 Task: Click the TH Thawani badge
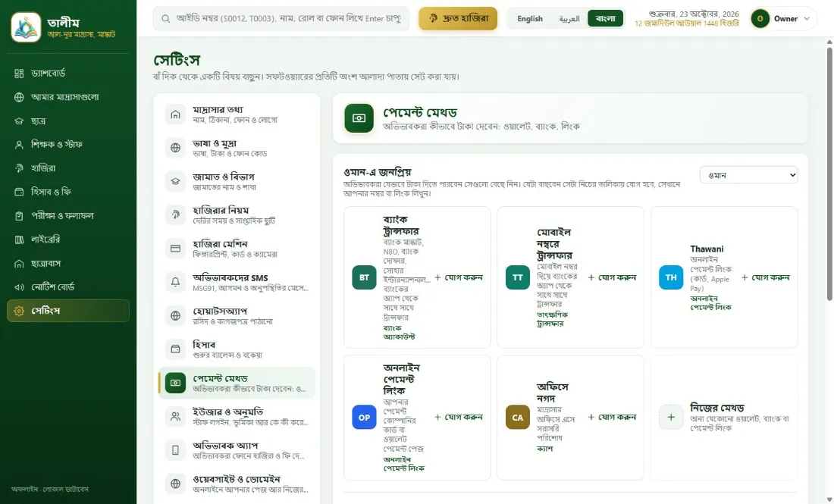[671, 277]
